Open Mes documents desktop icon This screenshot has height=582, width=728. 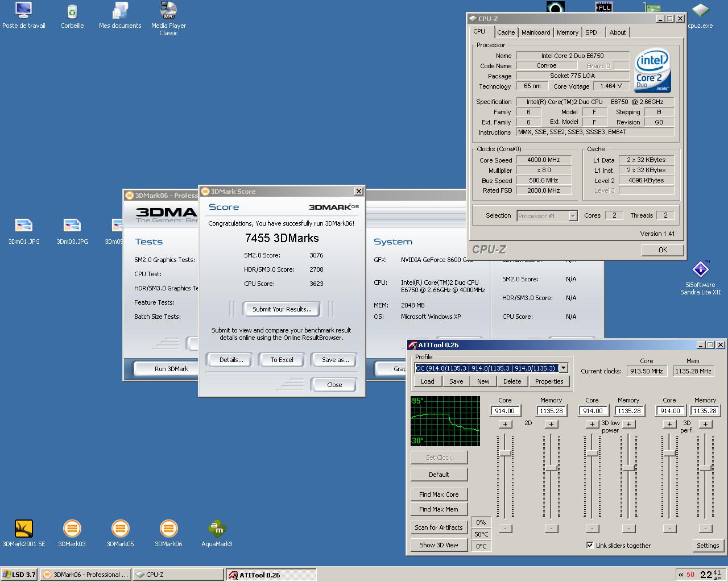[120, 15]
